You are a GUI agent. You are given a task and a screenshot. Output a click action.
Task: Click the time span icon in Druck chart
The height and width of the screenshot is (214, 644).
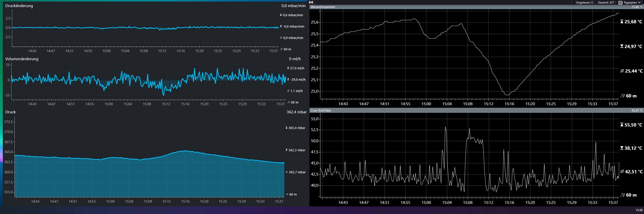(x=287, y=194)
